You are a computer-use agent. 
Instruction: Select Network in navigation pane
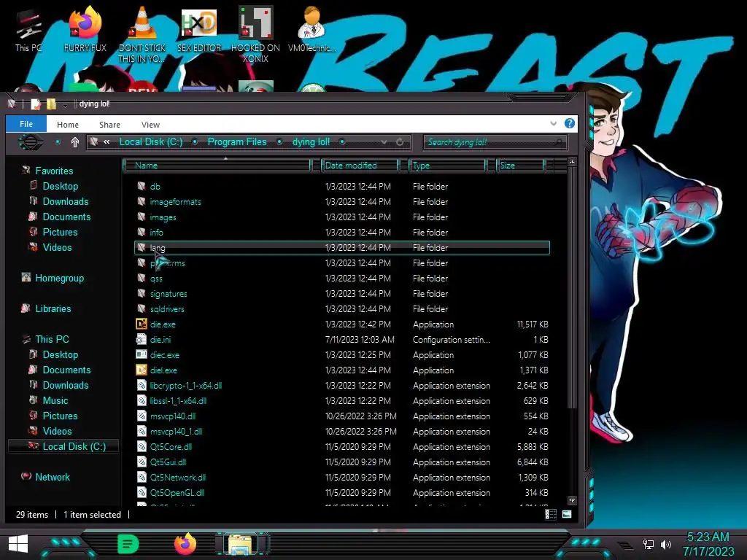click(53, 477)
